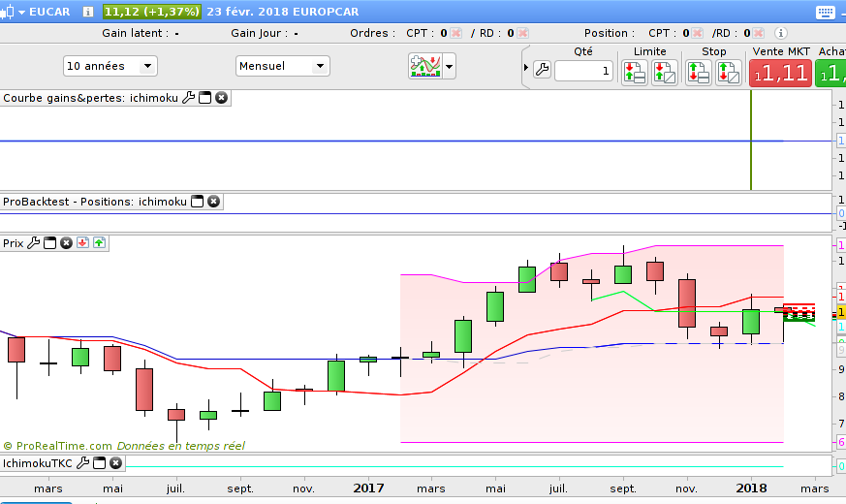Click the round info icon after the Position section
Image resolution: width=846 pixels, height=504 pixels.
tap(781, 33)
